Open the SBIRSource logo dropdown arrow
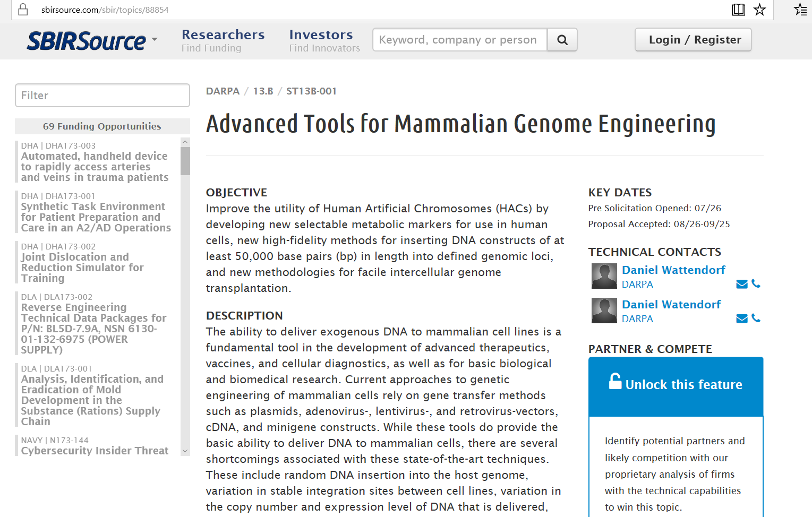The width and height of the screenshot is (812, 517). coord(155,39)
